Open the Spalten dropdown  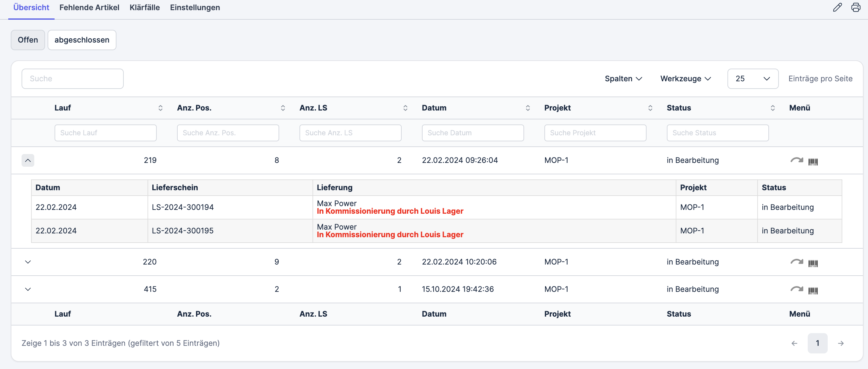(623, 78)
